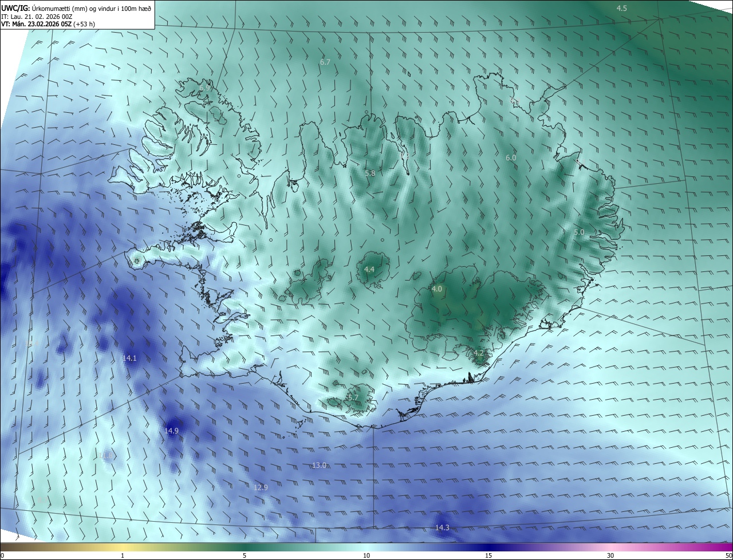Image resolution: width=733 pixels, height=560 pixels.
Task: Click the 14.1 value label
Action: (x=129, y=358)
